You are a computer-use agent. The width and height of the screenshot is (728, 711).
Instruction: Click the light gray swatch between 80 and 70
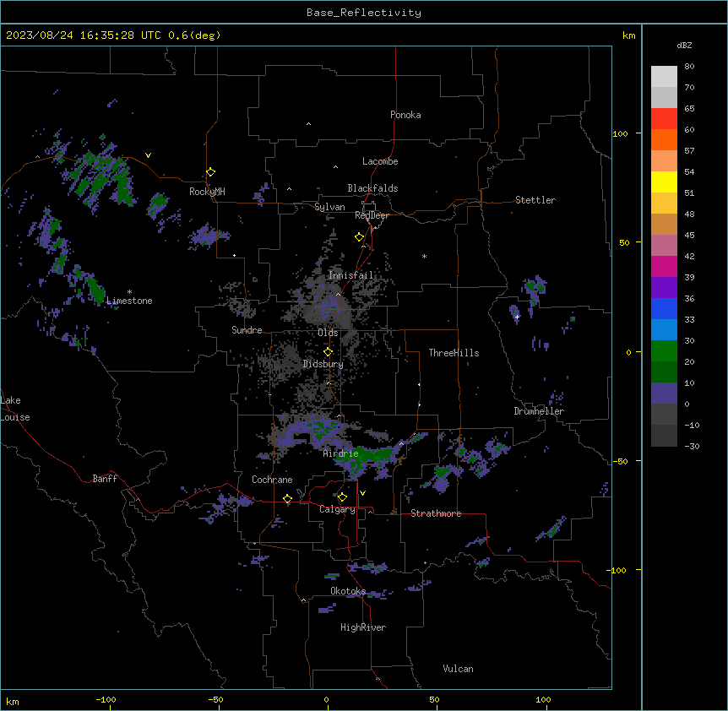coord(664,77)
